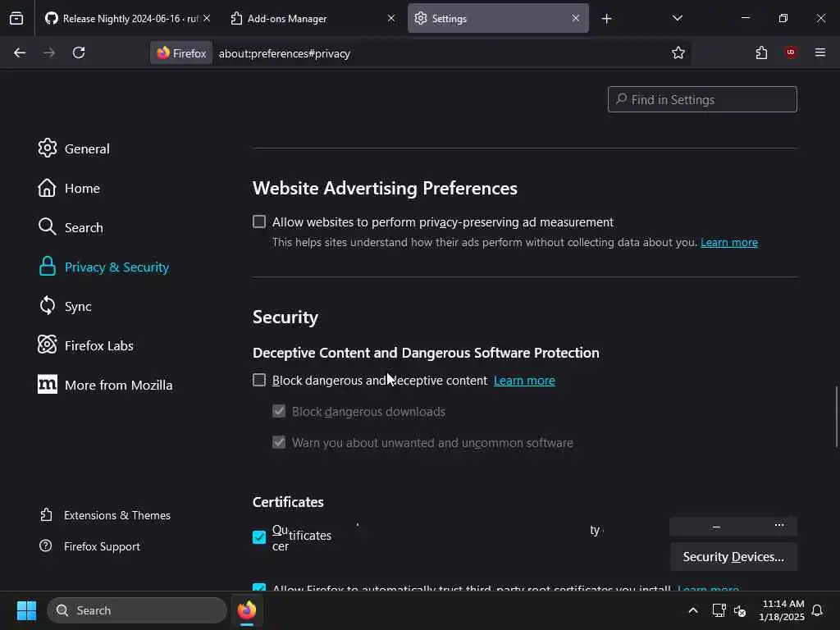Enable privacy-preserving ad measurement checkbox
This screenshot has width=840, height=630.
pos(259,221)
